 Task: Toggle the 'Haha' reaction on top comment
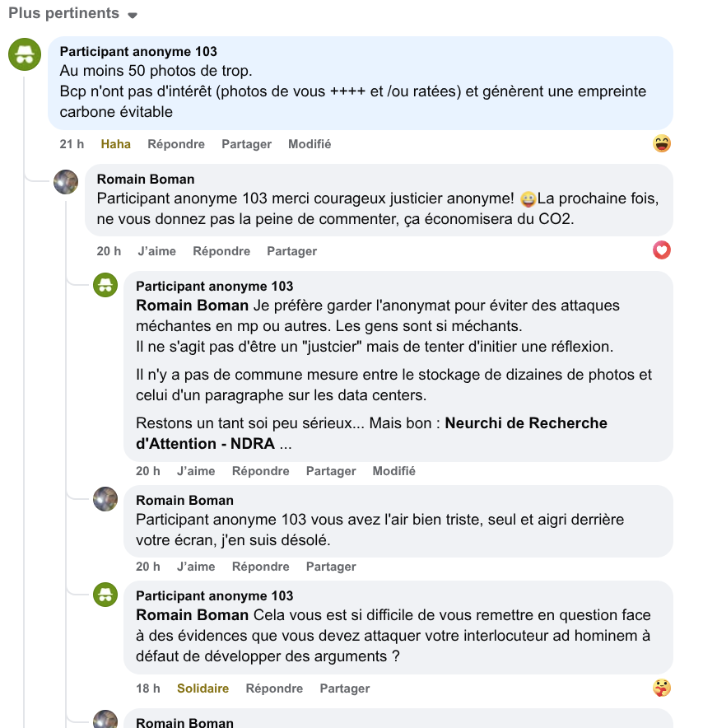(x=116, y=144)
